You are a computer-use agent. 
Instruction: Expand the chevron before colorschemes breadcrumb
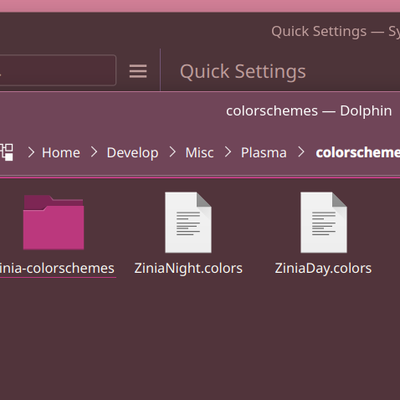pos(301,152)
